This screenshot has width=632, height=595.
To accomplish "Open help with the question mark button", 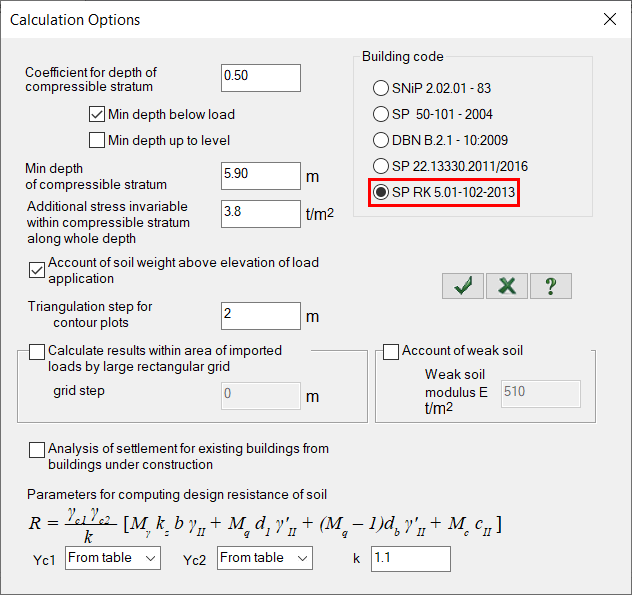I will click(x=550, y=286).
